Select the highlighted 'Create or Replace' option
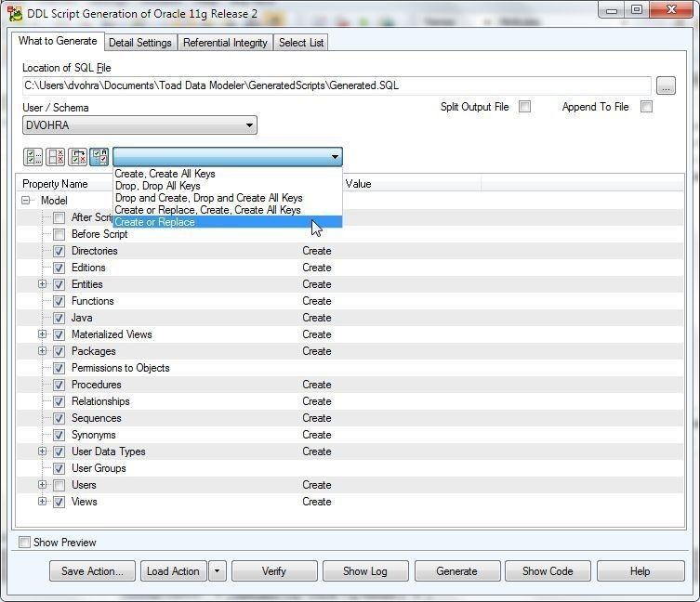The height and width of the screenshot is (602, 700). [x=228, y=222]
